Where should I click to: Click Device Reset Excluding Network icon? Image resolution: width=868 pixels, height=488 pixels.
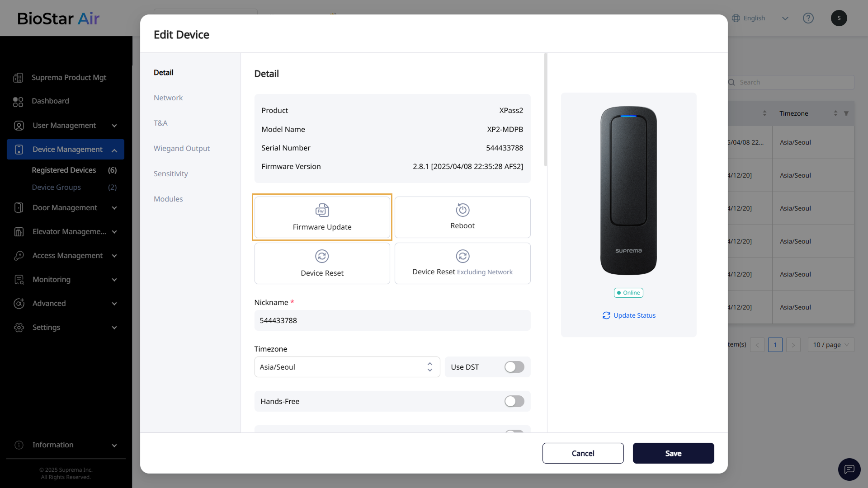point(462,256)
